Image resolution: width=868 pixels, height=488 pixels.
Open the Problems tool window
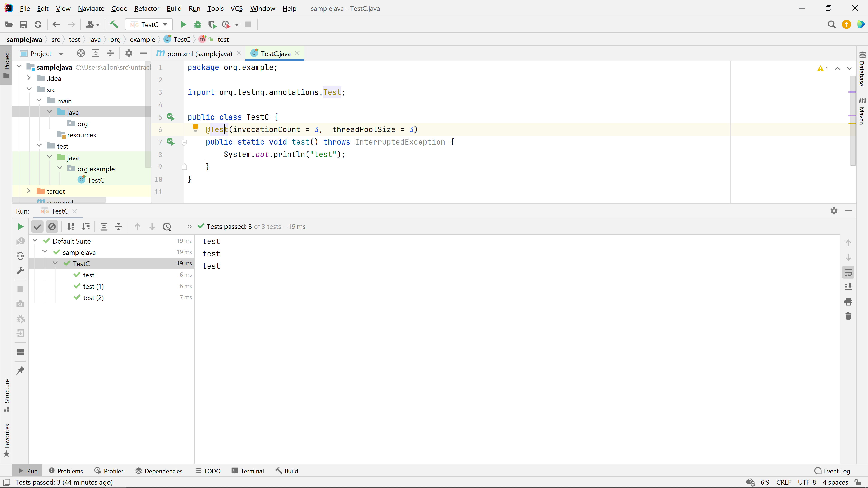coord(66,471)
